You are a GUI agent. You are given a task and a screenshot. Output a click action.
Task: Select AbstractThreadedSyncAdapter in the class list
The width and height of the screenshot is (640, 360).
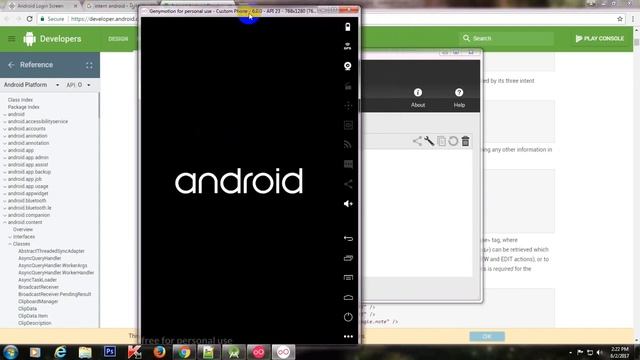coord(51,251)
